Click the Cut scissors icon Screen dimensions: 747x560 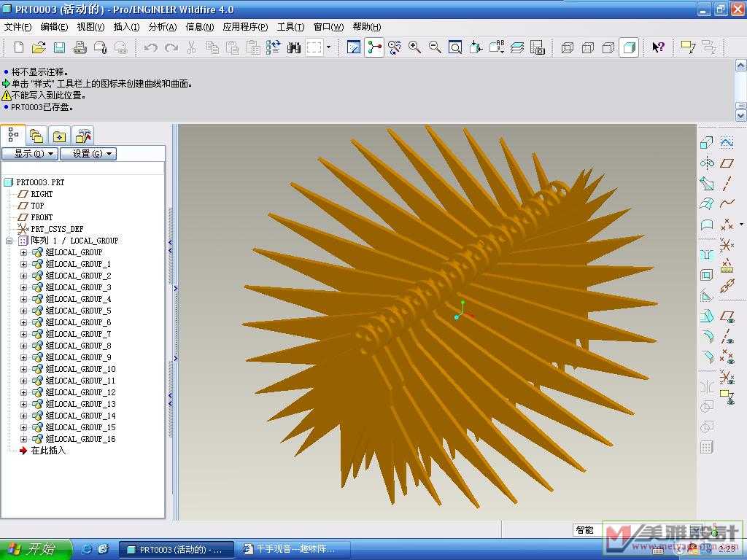point(192,47)
